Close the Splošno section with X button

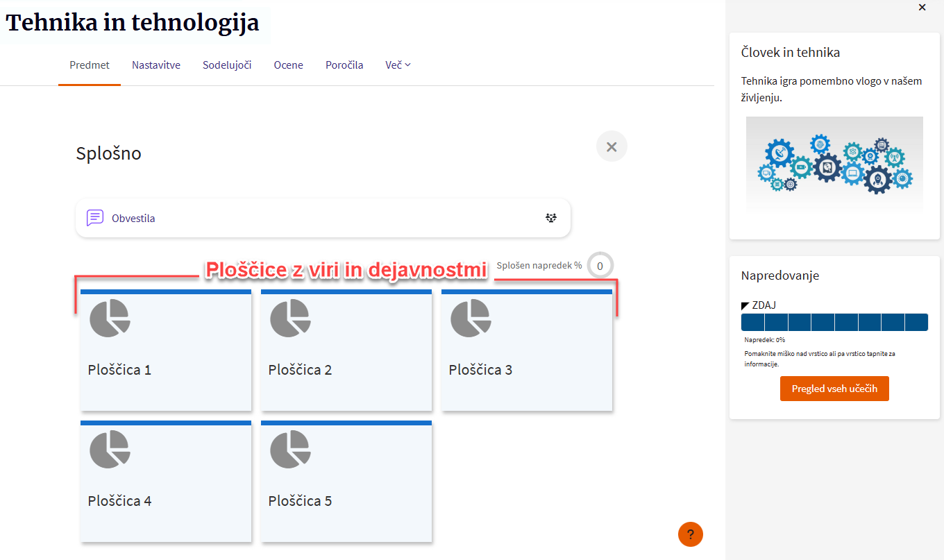(612, 146)
